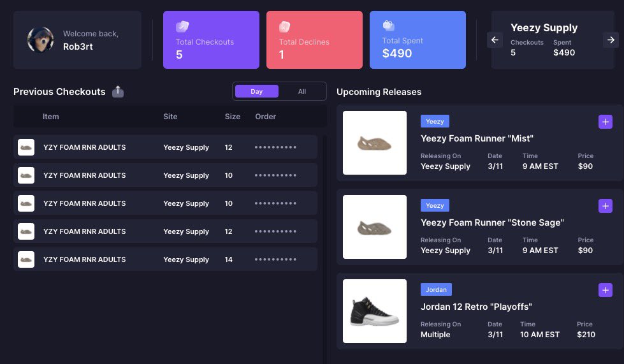This screenshot has height=364, width=624.
Task: Click the Item column header
Action: point(50,117)
